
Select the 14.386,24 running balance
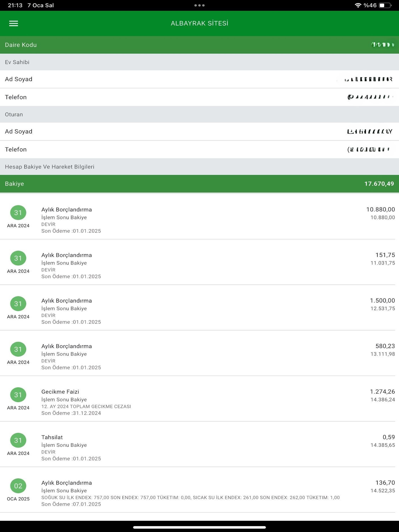tap(383, 399)
